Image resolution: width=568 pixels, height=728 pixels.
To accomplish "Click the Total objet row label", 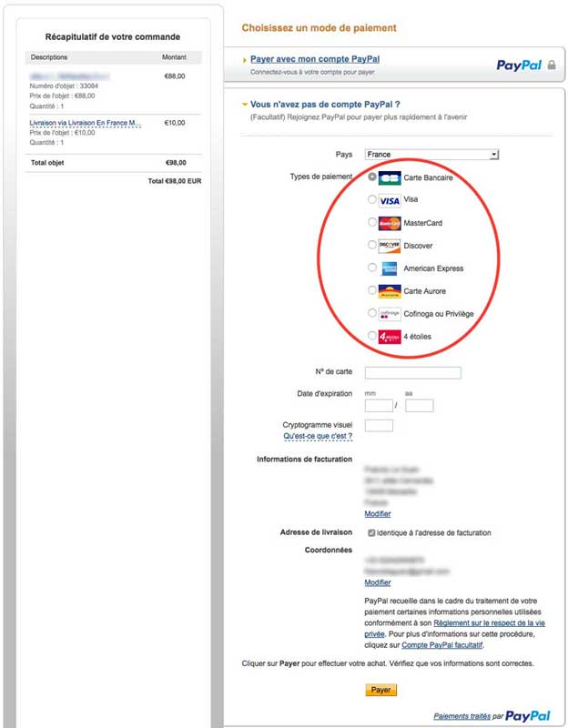I will tap(47, 163).
